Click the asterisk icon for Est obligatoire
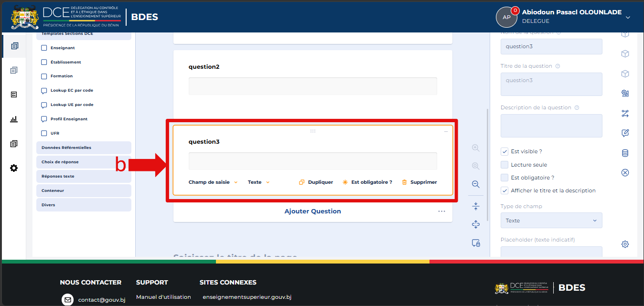This screenshot has height=306, width=644. [x=345, y=182]
